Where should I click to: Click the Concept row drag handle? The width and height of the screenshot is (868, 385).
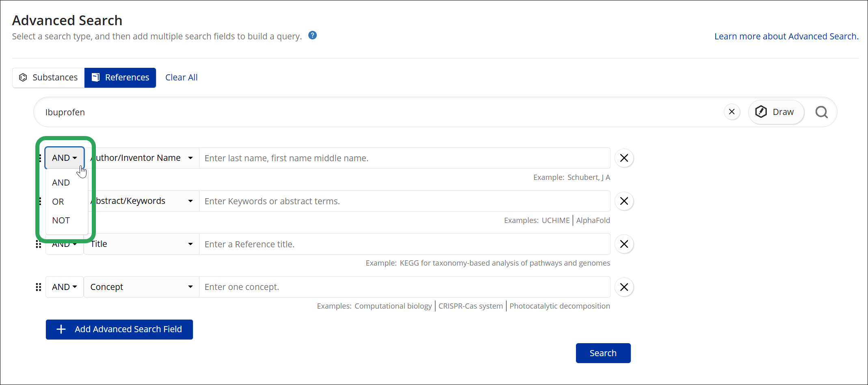tap(38, 287)
